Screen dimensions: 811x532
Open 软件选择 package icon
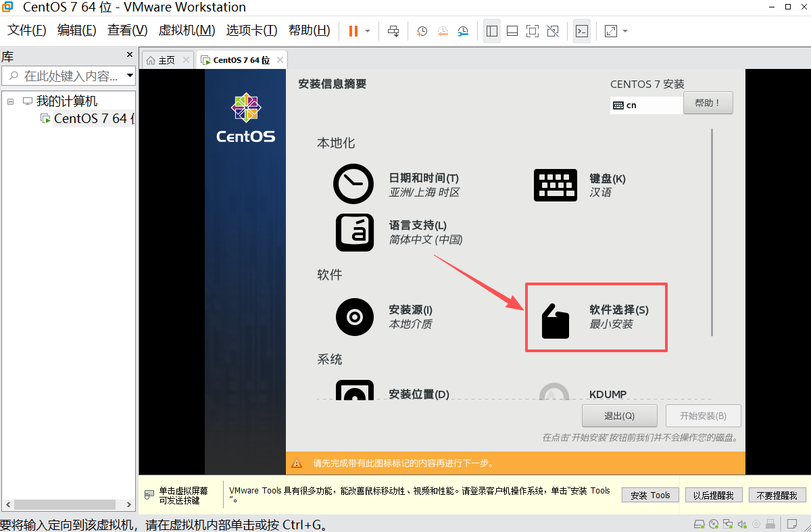[x=556, y=321]
